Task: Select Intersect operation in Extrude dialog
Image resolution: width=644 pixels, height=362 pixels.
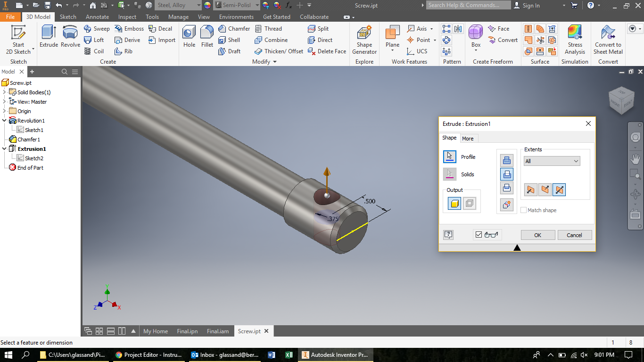Action: tap(507, 188)
